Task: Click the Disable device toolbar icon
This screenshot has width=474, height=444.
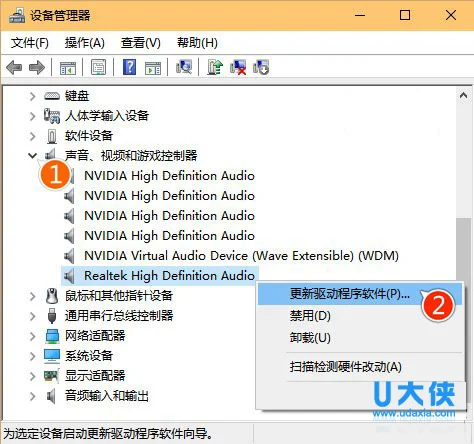Action: (261, 67)
